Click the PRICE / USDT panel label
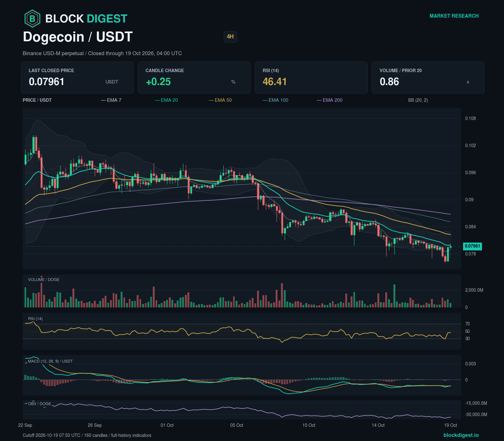This screenshot has height=441, width=504. (37, 100)
